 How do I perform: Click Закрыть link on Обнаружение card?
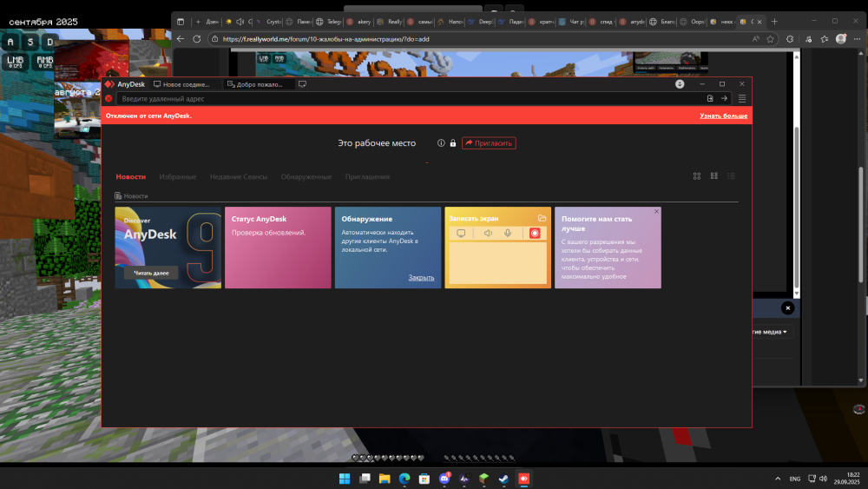421,277
